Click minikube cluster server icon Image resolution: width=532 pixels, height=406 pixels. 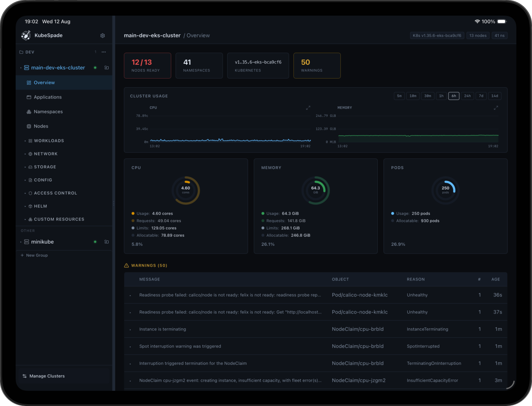[27, 242]
